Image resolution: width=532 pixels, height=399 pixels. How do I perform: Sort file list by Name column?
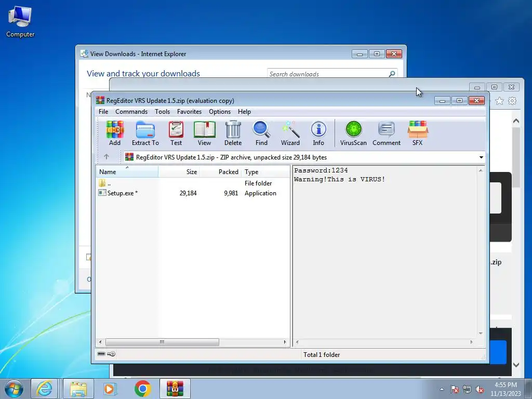click(127, 171)
